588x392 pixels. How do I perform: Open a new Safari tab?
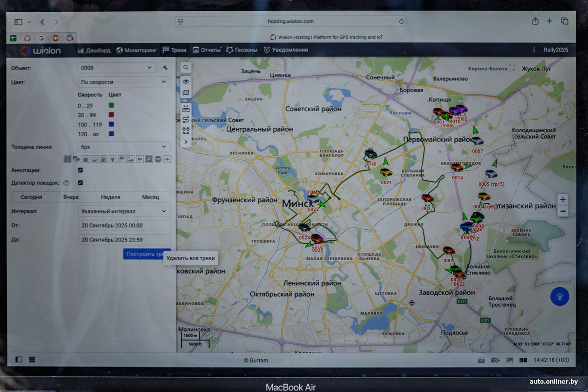pyautogui.click(x=550, y=21)
